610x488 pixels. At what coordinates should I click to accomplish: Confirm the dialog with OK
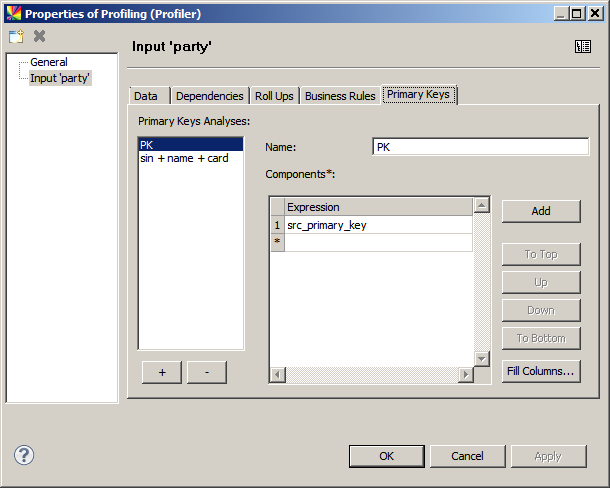click(x=386, y=456)
